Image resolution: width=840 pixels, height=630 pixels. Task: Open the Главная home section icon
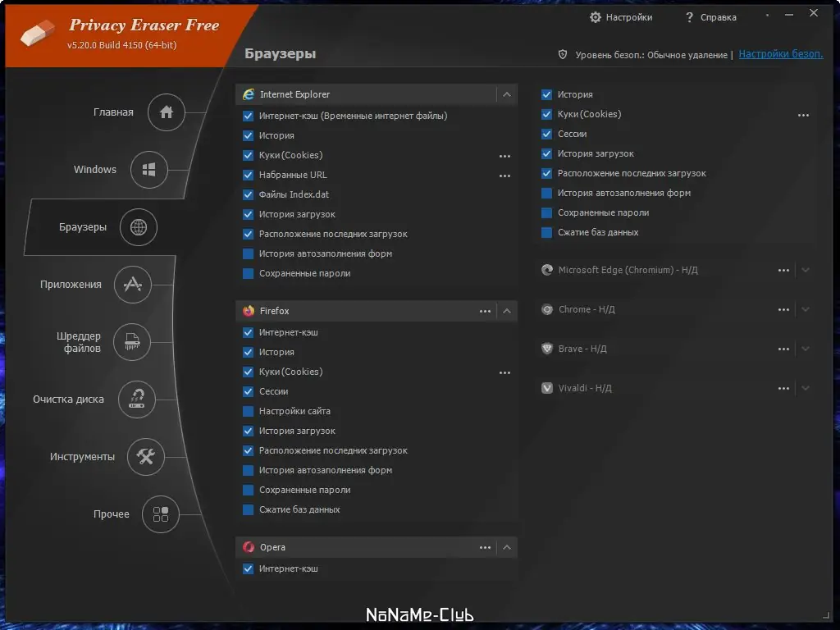pos(166,112)
